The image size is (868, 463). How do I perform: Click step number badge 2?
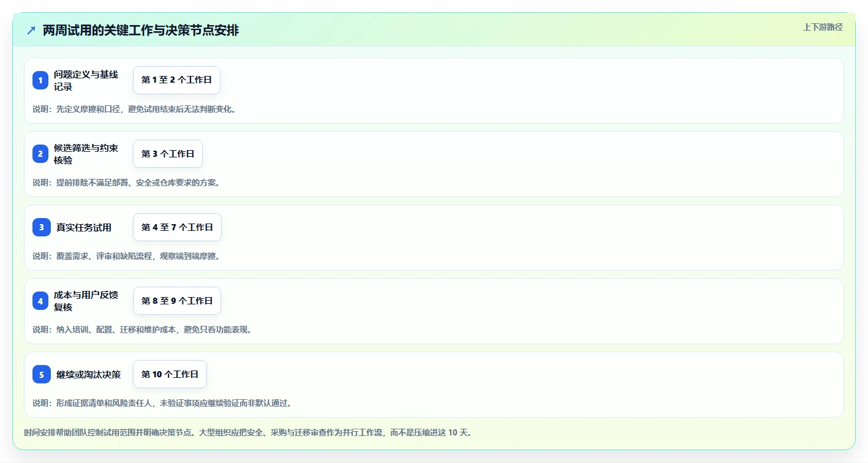pos(40,154)
